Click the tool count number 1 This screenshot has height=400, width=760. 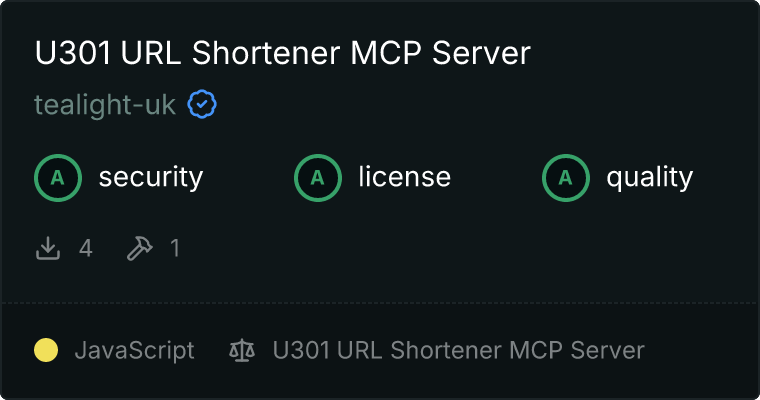click(175, 248)
